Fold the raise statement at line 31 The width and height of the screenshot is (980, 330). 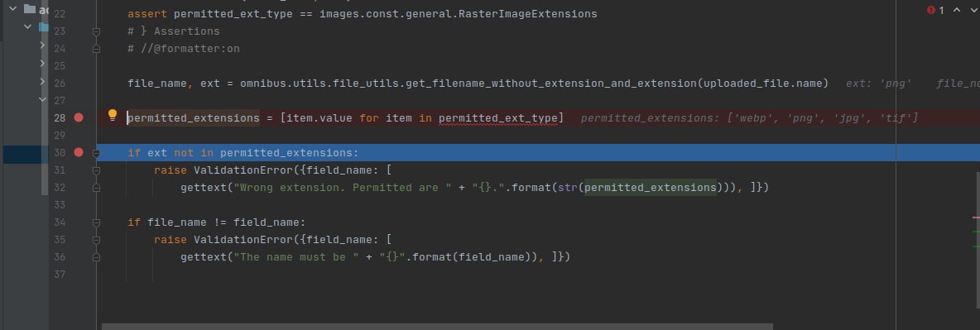click(96, 170)
